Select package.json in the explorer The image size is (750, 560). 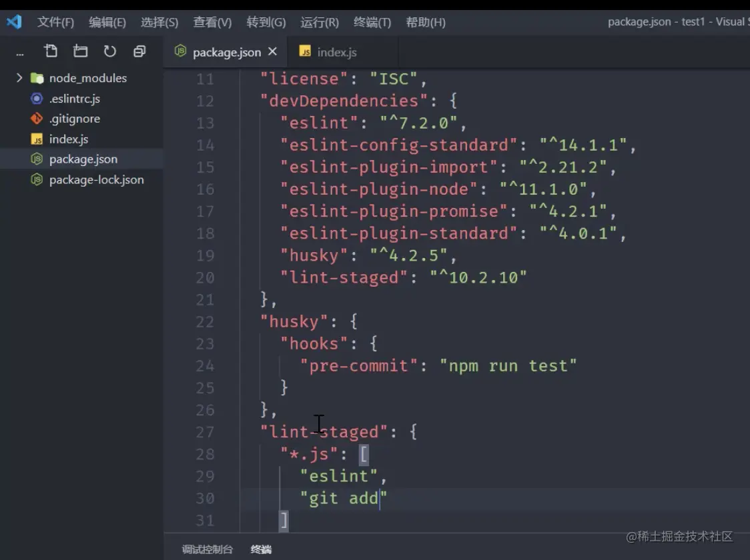(x=81, y=159)
